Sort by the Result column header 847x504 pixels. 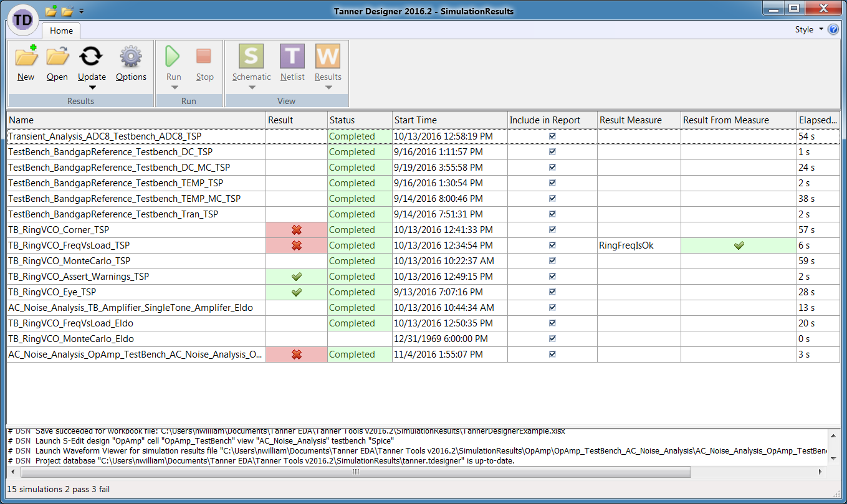(297, 120)
